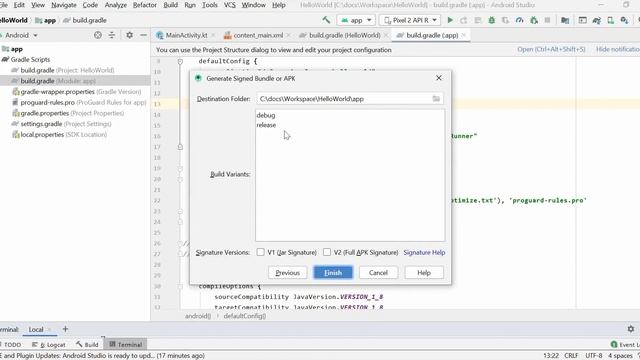
Task: Click the Finish button
Action: pyautogui.click(x=333, y=273)
